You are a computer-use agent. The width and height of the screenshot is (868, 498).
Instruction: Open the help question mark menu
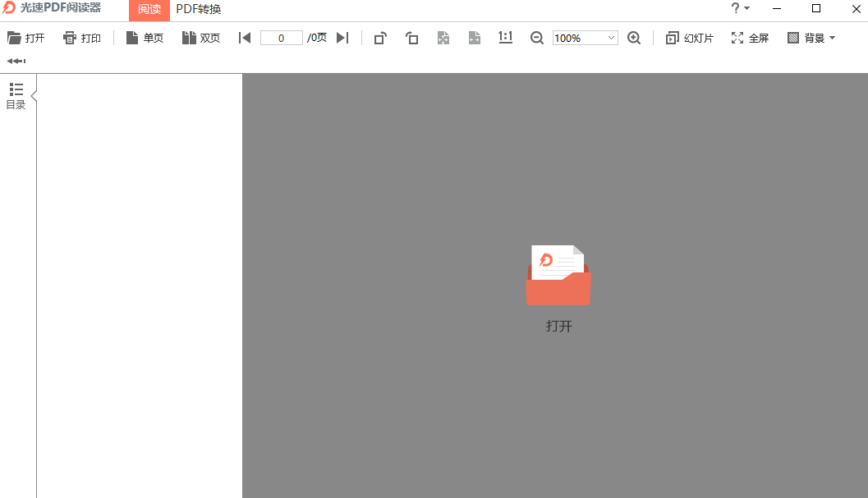(x=739, y=8)
